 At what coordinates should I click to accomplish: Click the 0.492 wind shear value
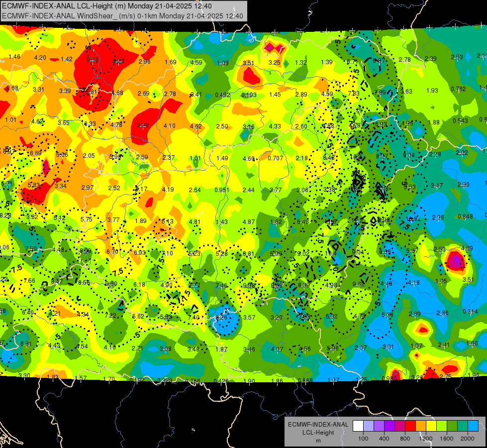(223, 95)
